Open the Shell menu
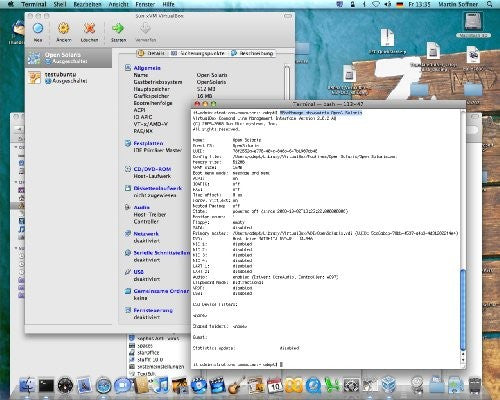Screen dimensions: 500x400 (60, 4)
